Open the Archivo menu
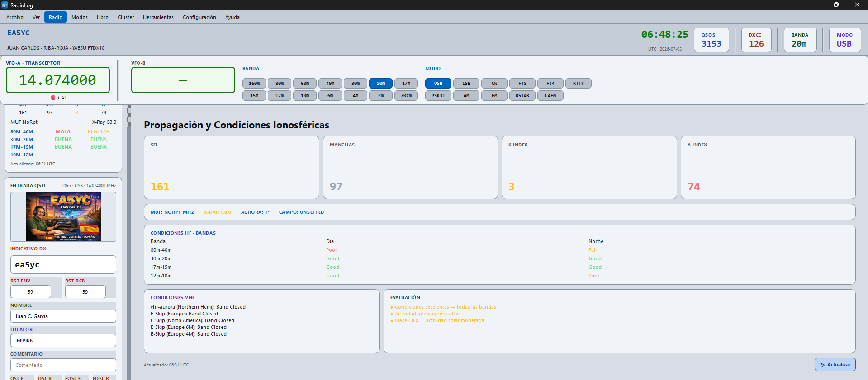868x380 pixels. 15,17
